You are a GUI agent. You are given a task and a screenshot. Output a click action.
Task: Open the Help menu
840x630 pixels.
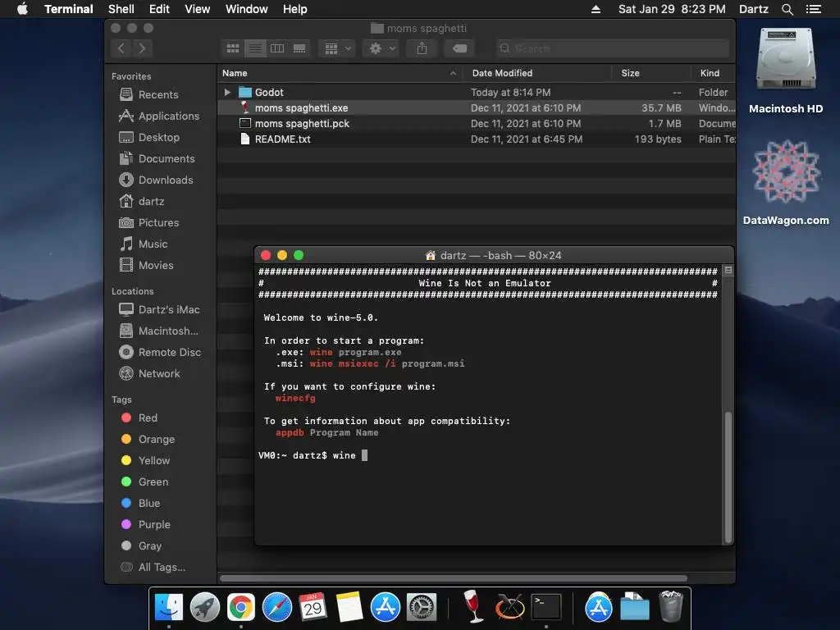coord(294,9)
